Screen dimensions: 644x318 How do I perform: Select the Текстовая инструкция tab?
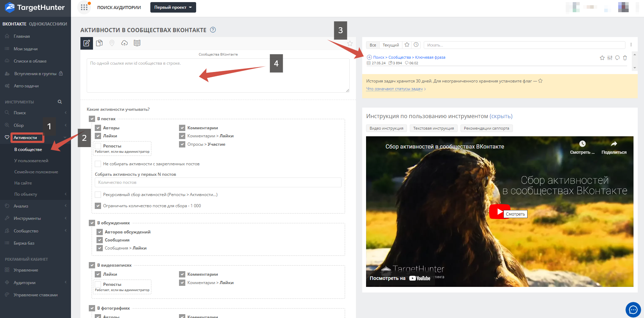point(434,128)
